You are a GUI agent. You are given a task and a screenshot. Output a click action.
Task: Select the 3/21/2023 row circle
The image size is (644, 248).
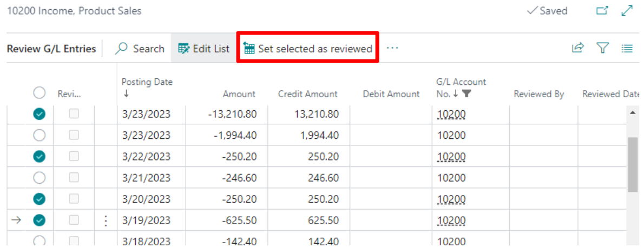coord(39,178)
